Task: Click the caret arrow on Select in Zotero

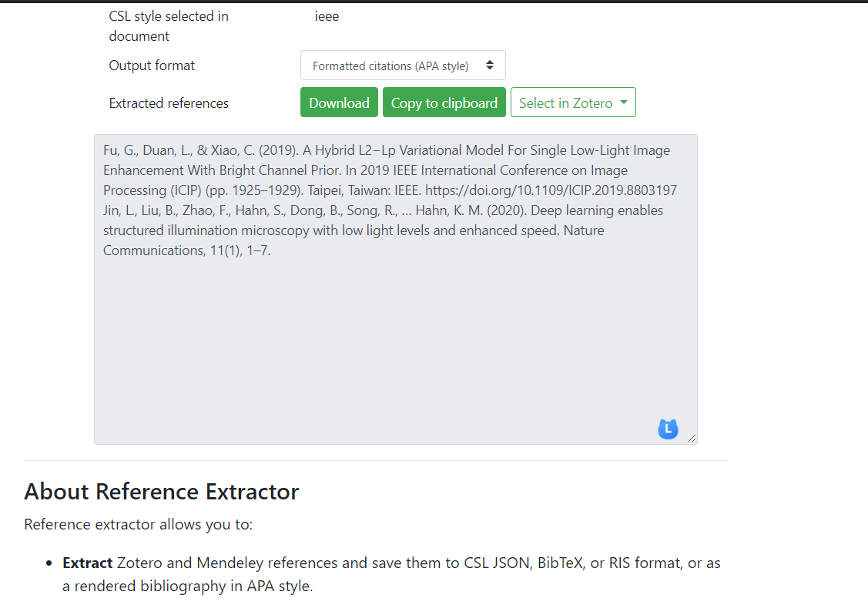Action: click(622, 102)
